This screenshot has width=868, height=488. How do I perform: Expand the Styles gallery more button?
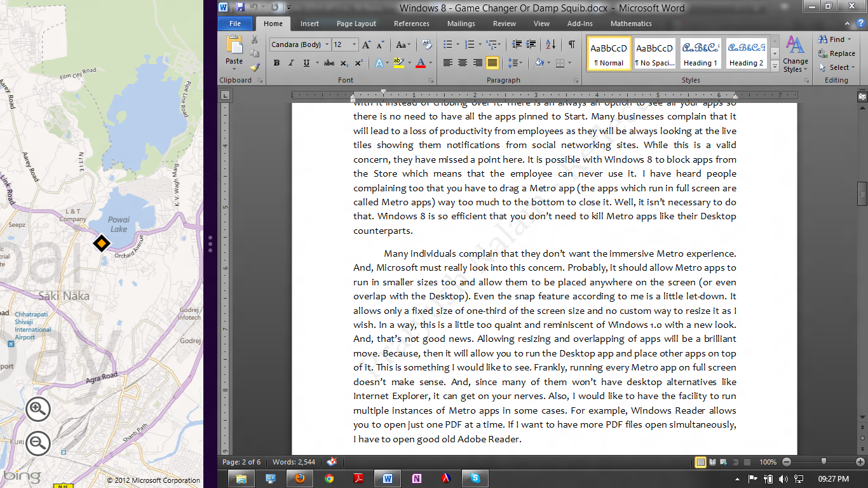[775, 65]
